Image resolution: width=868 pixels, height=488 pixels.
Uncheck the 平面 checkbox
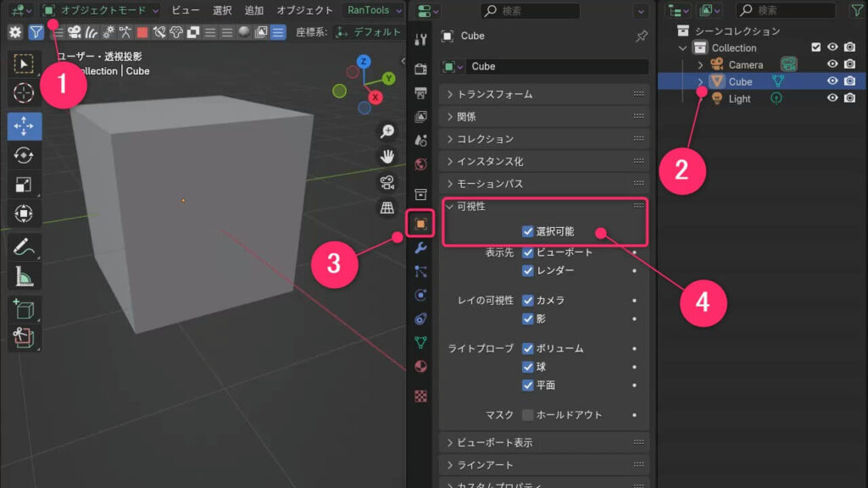point(527,385)
